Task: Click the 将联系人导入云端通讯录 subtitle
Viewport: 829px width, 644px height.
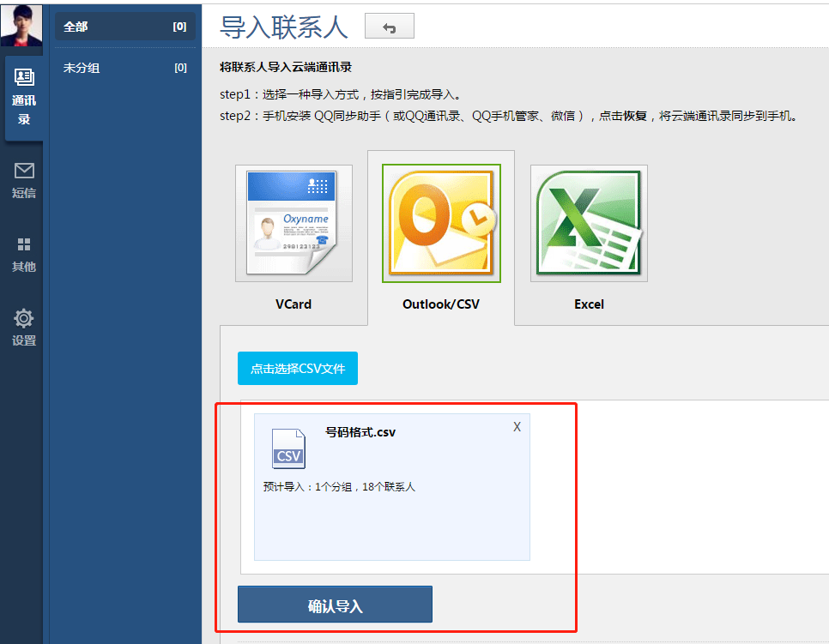Action: (x=286, y=67)
